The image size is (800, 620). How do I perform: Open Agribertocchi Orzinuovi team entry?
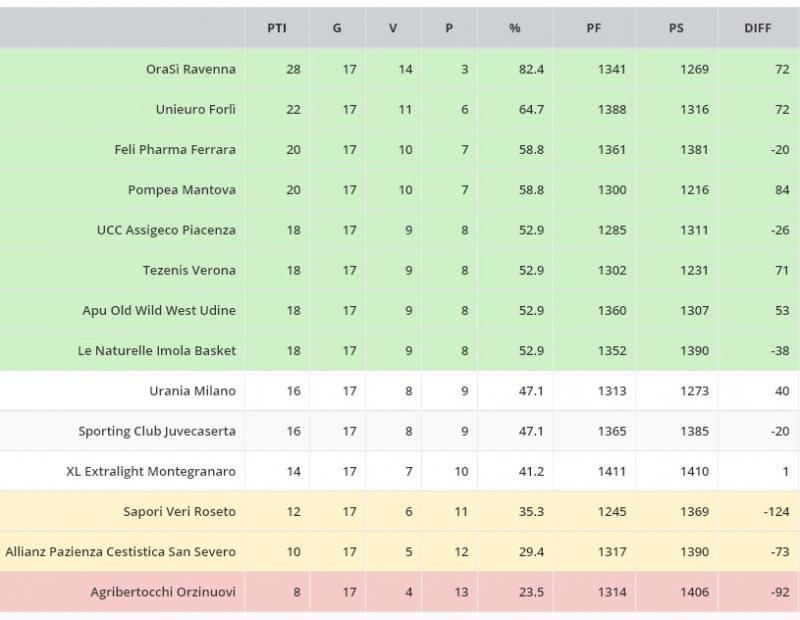coord(162,592)
